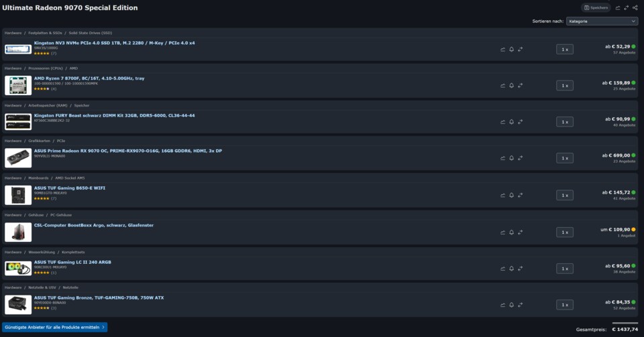Screen dimensions: 644x337
Task: Click Günstigste Anbieter für alle Produkte ermitteln
Action: click(54, 327)
